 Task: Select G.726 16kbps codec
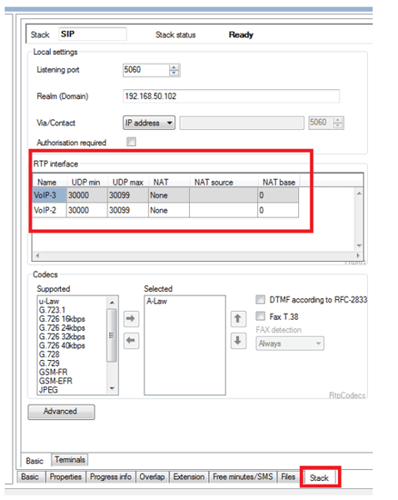(62, 319)
